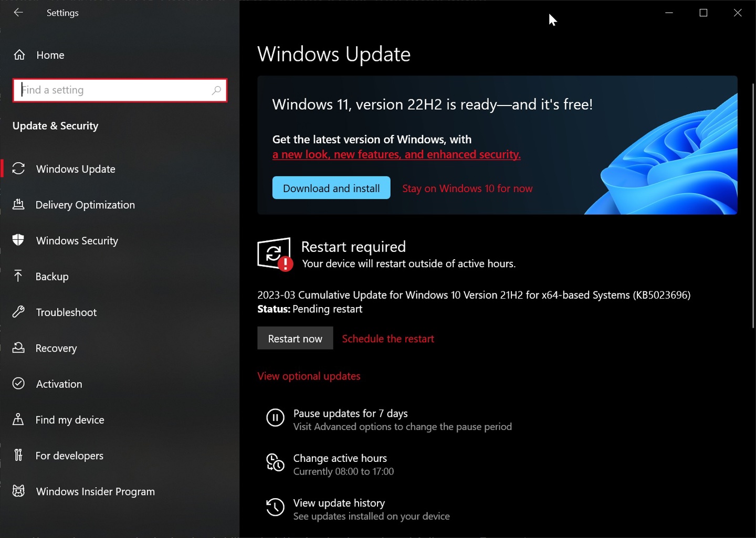Click the back arrow in Settings
Viewport: 756px width, 538px height.
(x=18, y=12)
